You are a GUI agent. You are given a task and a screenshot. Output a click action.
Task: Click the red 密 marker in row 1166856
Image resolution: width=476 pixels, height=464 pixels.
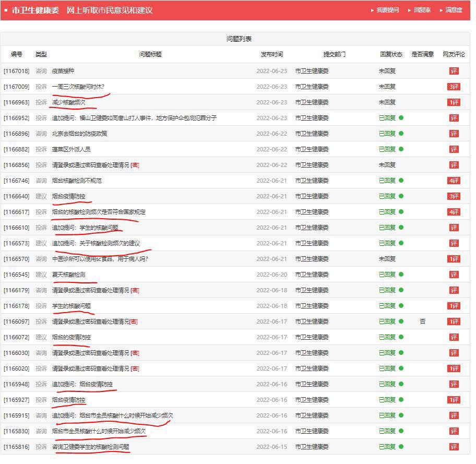click(135, 165)
